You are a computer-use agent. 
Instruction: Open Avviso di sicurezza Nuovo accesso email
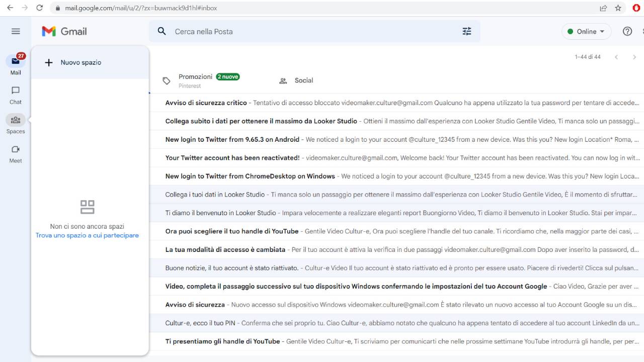[396, 305]
